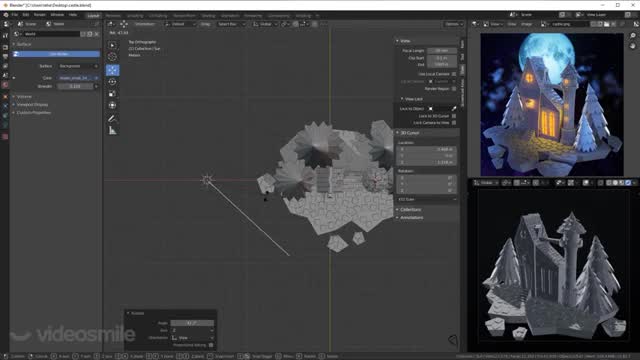The height and width of the screenshot is (360, 640).
Task: Enable Lock Camera to View checkbox
Action: click(454, 122)
